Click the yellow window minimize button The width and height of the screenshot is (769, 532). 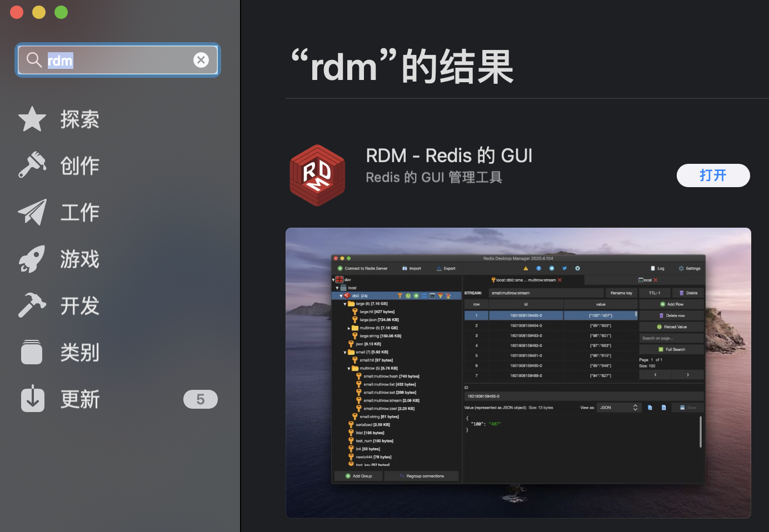(39, 12)
